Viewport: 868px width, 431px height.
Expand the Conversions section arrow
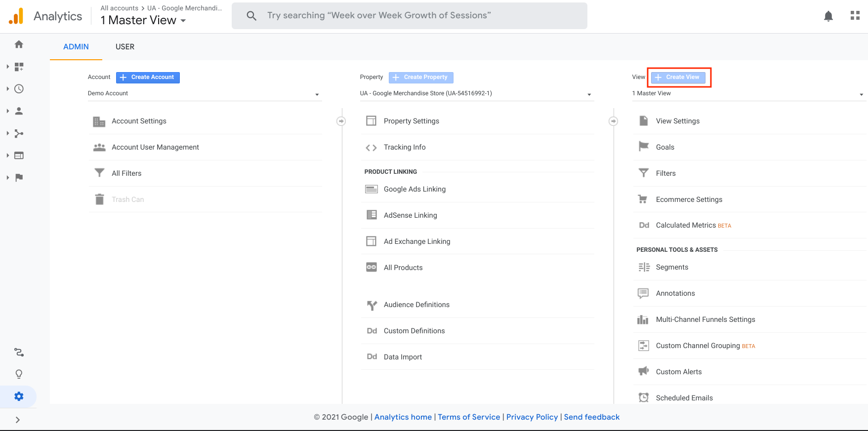tap(7, 177)
